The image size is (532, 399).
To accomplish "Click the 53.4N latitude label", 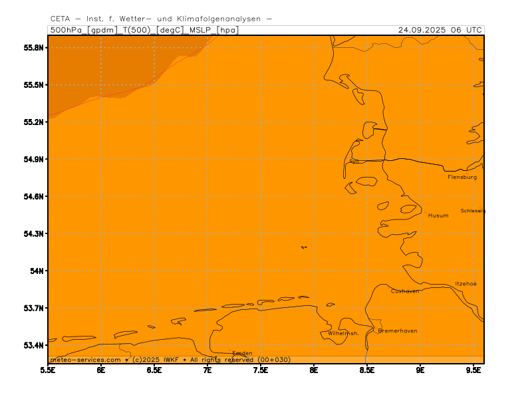I will (34, 345).
